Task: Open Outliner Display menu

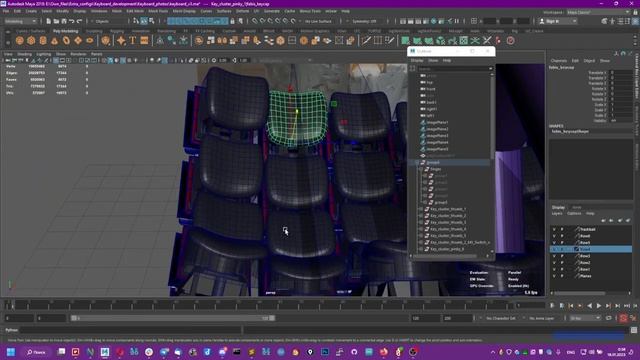Action: [x=417, y=60]
